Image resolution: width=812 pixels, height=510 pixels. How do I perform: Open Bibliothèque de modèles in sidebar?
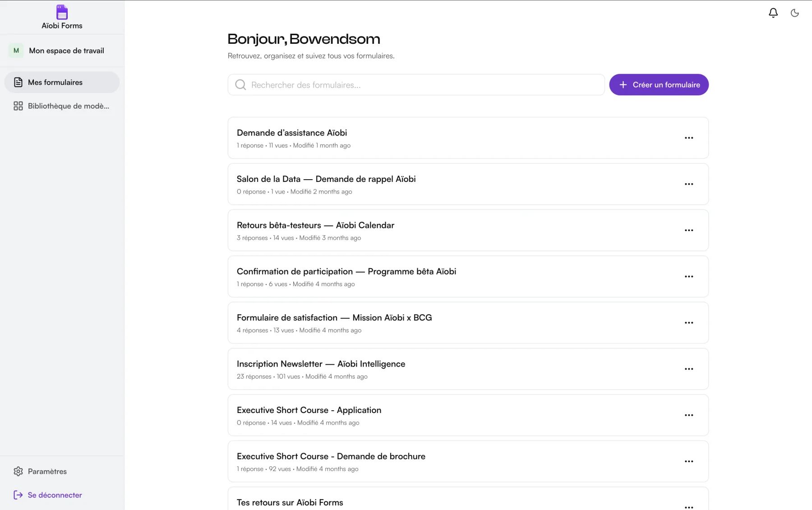(x=62, y=106)
